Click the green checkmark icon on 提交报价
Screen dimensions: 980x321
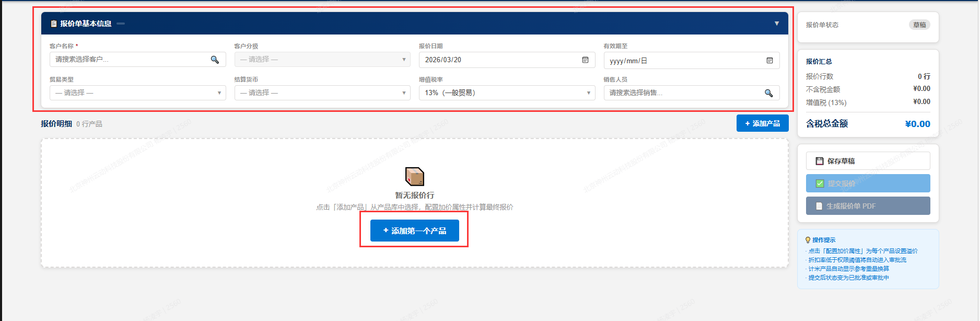[x=820, y=184]
